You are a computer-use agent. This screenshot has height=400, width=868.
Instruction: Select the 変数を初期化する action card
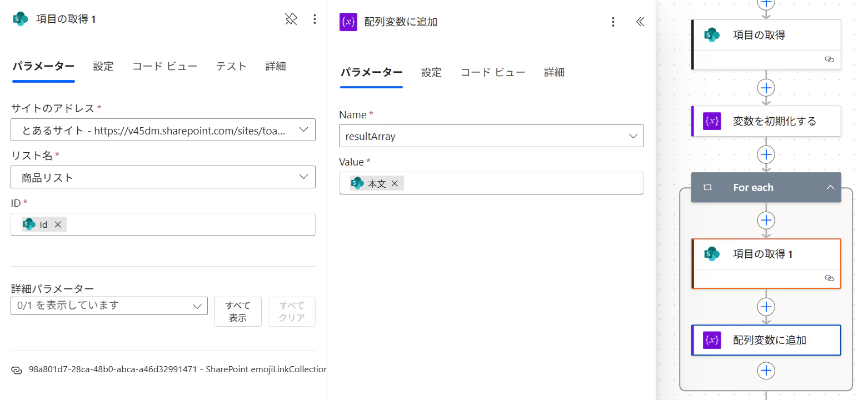click(x=766, y=121)
